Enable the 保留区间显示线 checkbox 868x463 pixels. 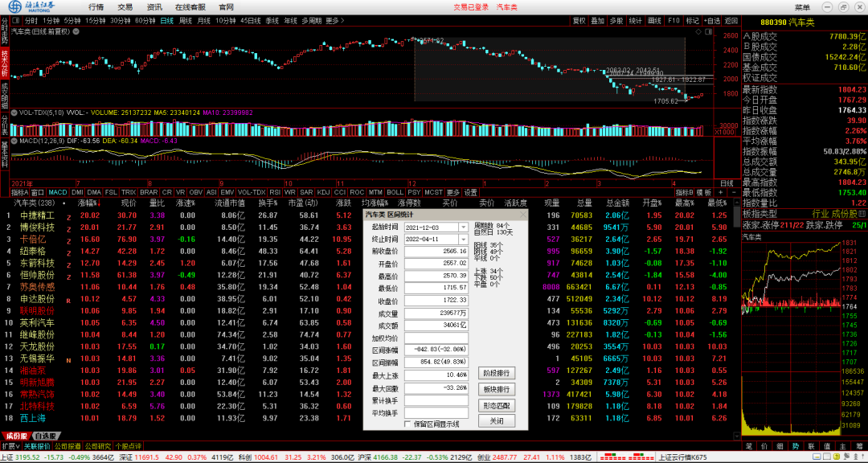point(408,424)
